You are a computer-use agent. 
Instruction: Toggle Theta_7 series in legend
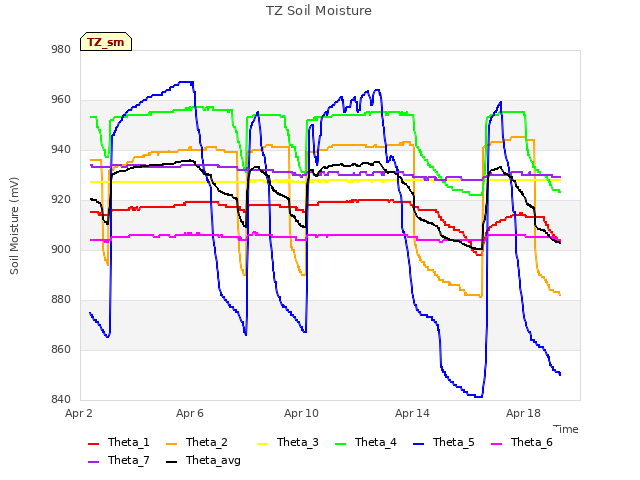pos(119,460)
